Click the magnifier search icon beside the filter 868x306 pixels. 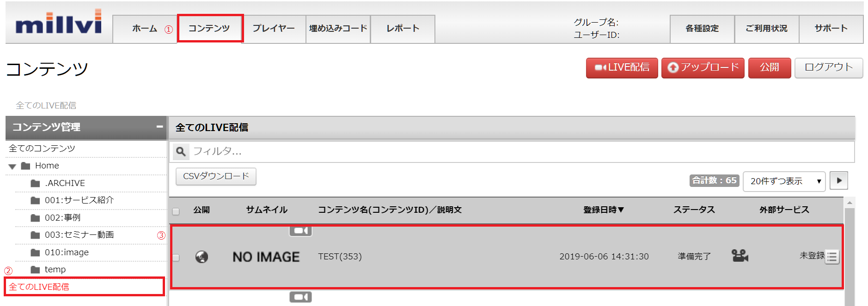coord(181,151)
